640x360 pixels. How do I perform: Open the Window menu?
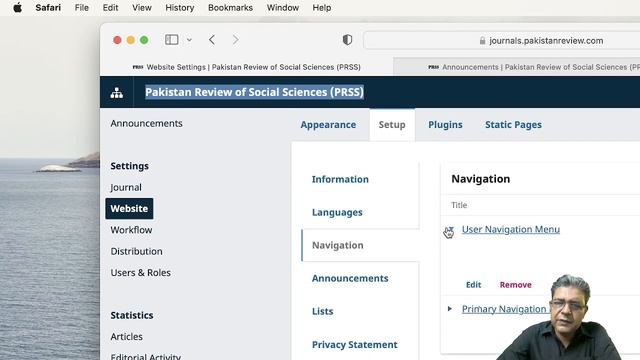pyautogui.click(x=282, y=8)
